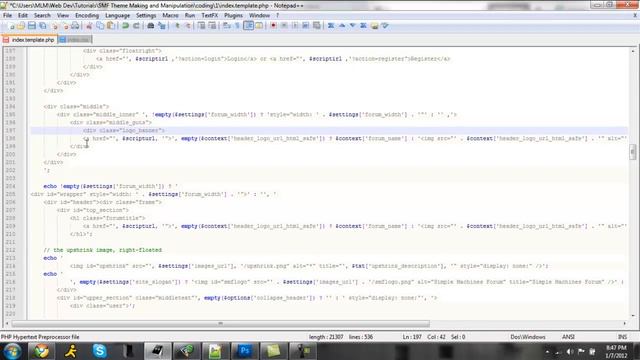
Task: Cut selection with the scissors icon
Action: click(x=89, y=26)
